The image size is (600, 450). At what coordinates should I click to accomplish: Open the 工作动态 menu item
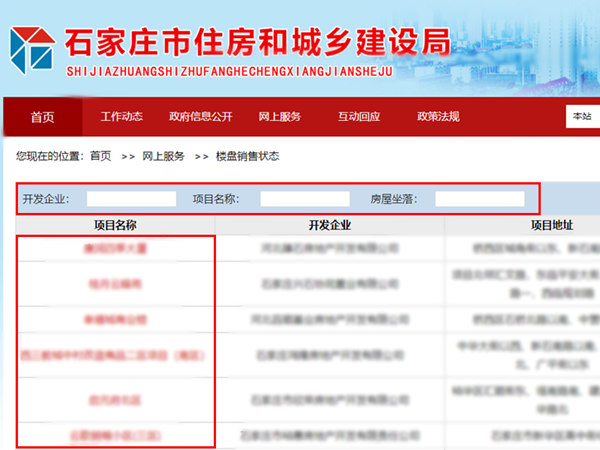click(x=122, y=116)
